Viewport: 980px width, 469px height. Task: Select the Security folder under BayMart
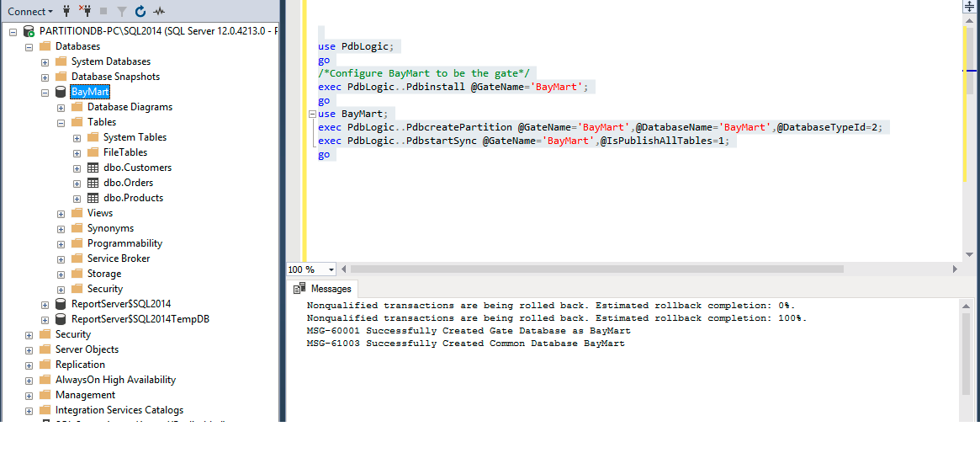coord(105,289)
